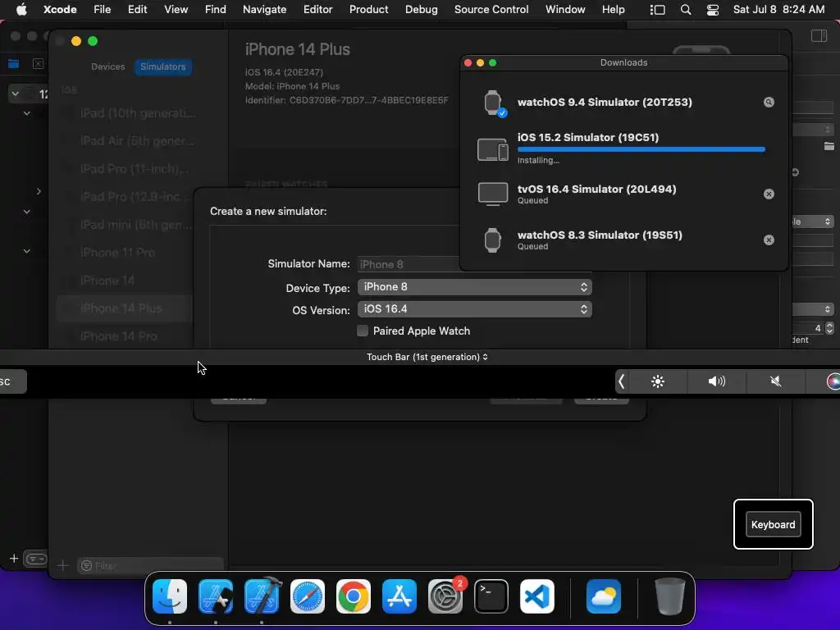Launch Visual Studio Code from the Dock
The image size is (840, 630).
tap(536, 596)
